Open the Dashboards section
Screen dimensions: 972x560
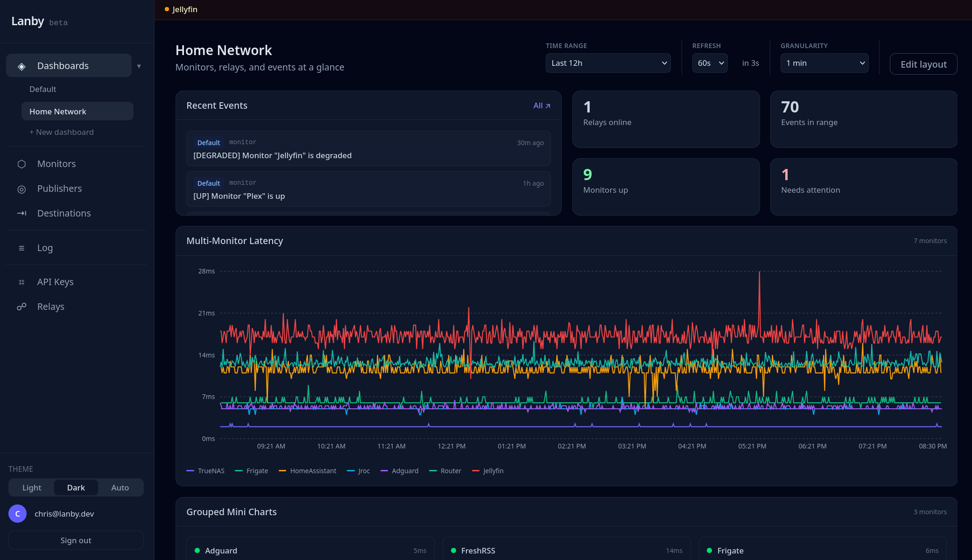[69, 65]
